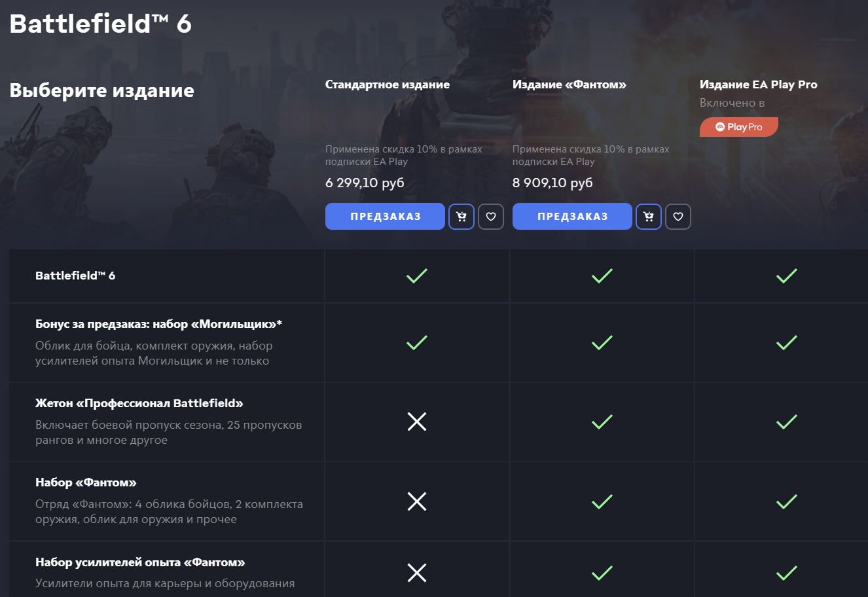The width and height of the screenshot is (868, 597).
Task: Click EA Play discount note under Стандартное издание
Action: tap(404, 155)
